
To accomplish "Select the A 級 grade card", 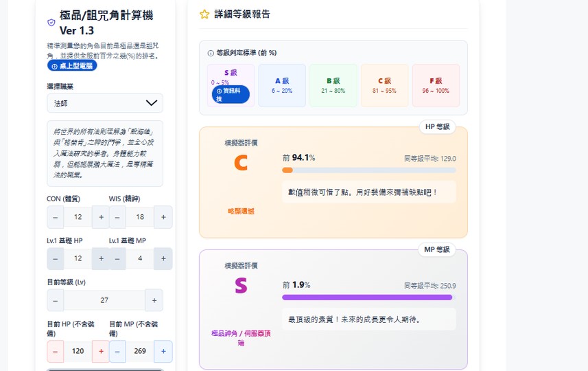I will coord(281,85).
